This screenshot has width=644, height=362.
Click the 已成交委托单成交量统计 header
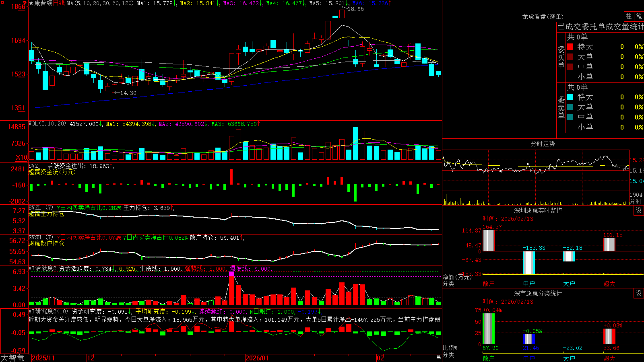click(x=601, y=27)
